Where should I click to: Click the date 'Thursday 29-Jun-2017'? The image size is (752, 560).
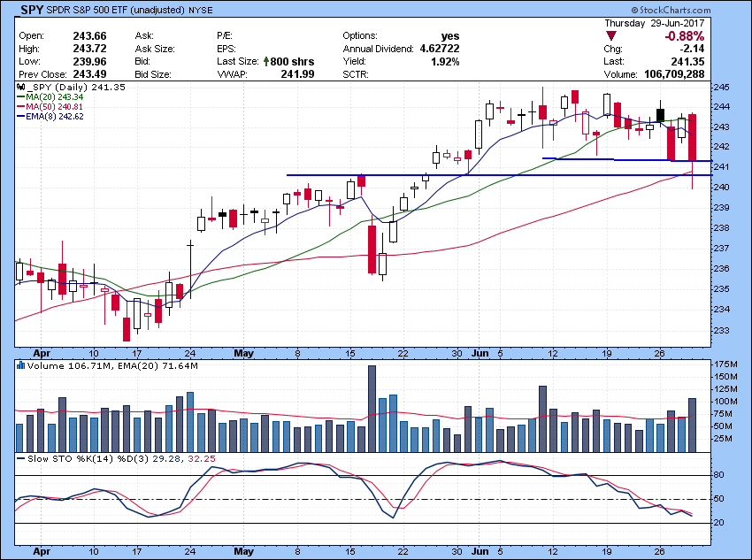click(x=654, y=23)
